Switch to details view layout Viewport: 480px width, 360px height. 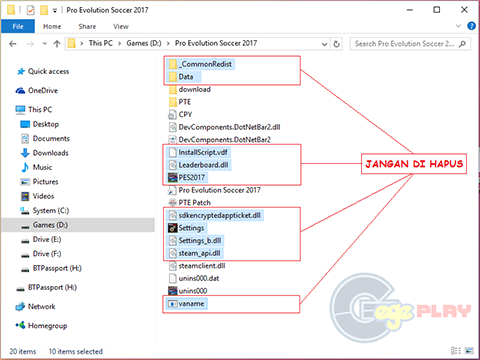tap(456, 351)
